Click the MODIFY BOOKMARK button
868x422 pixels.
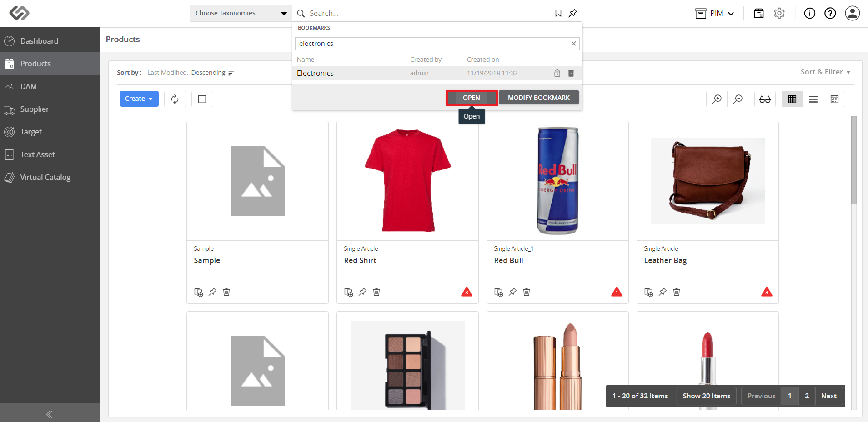point(539,98)
